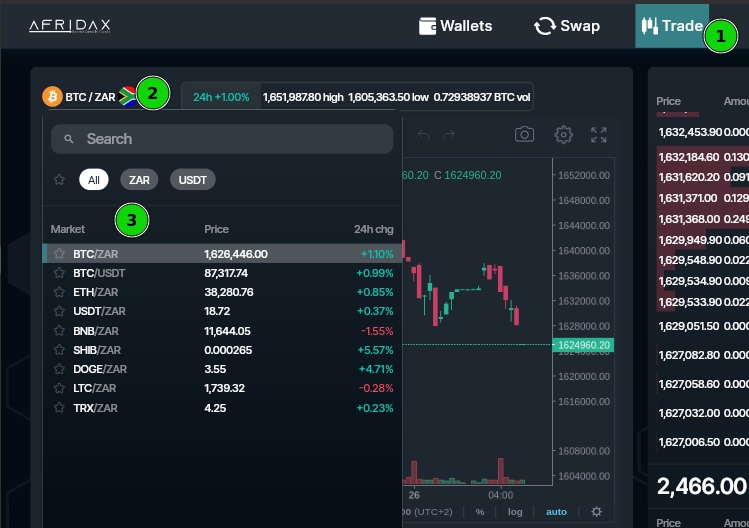Click the 1624960.20 current price label
749x528 pixels.
pos(583,345)
